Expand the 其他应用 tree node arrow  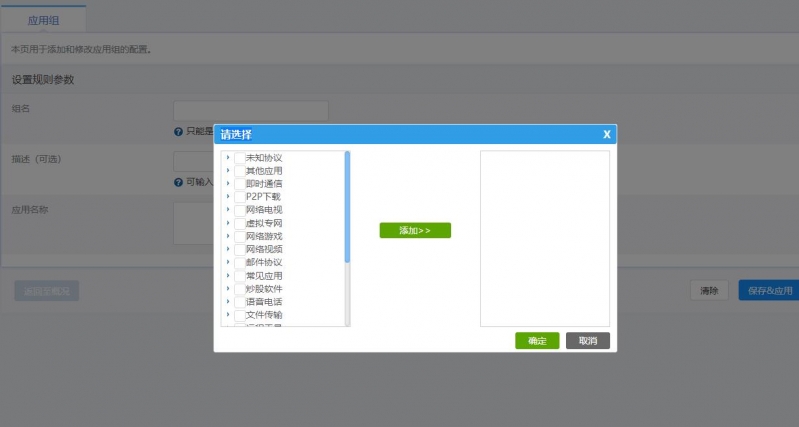tap(228, 171)
